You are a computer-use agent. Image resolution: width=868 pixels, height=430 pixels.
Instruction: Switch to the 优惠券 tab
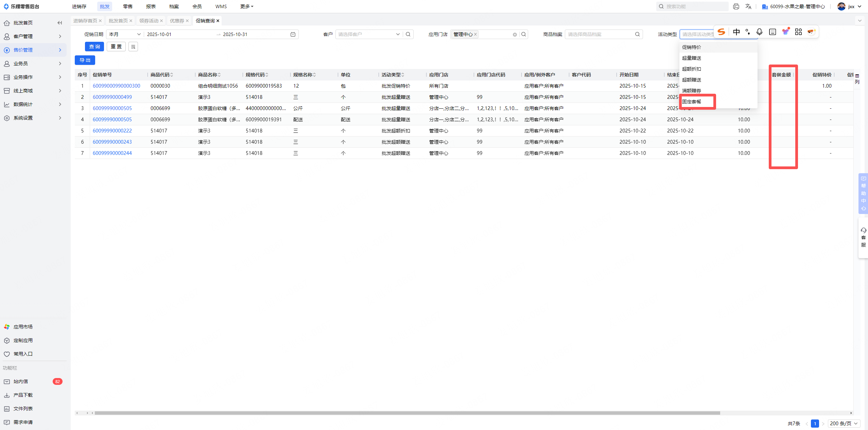177,21
